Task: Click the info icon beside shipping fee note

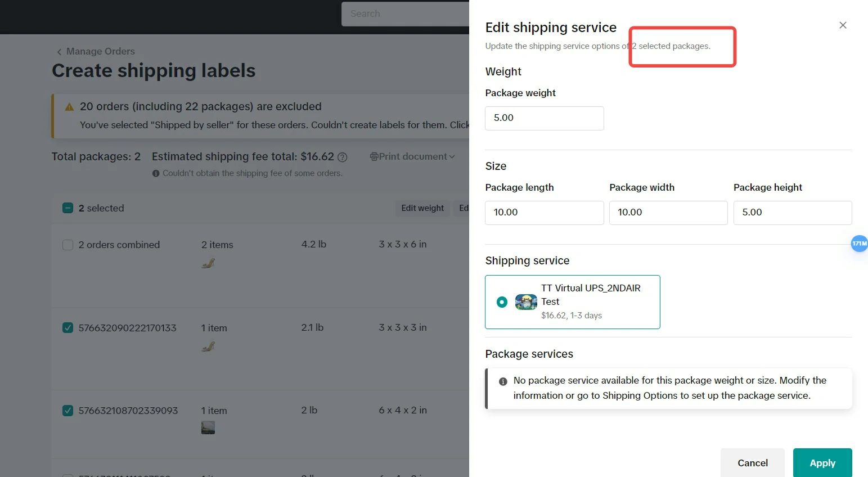Action: pyautogui.click(x=156, y=174)
